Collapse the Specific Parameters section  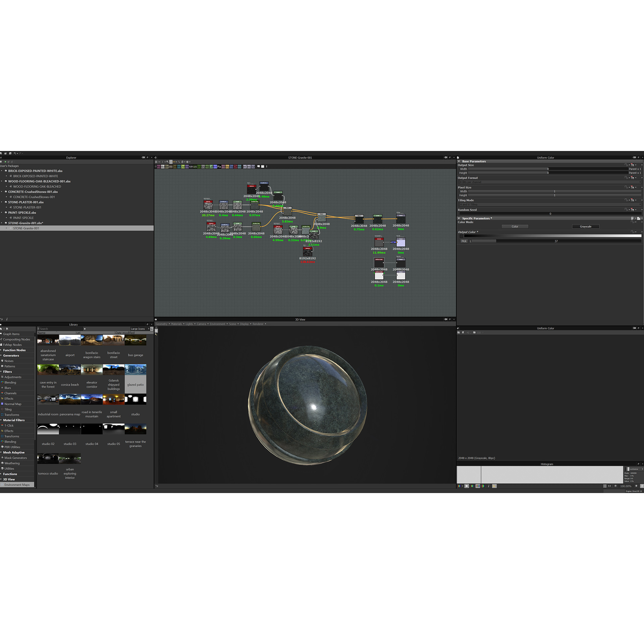click(x=458, y=218)
